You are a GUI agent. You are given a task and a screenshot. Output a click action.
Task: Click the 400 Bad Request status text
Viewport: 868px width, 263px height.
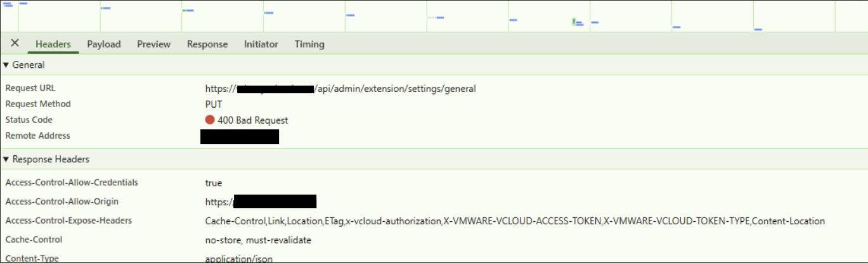coord(252,120)
